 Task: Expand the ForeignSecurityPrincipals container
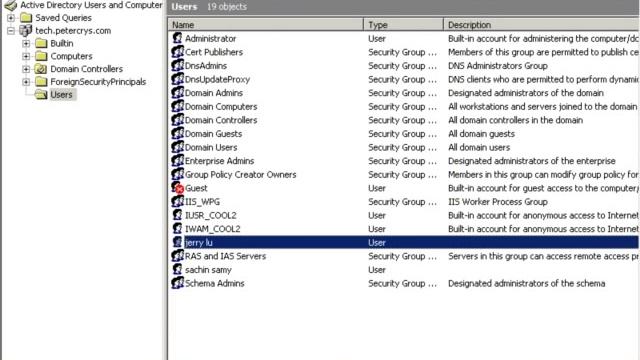[x=26, y=82]
